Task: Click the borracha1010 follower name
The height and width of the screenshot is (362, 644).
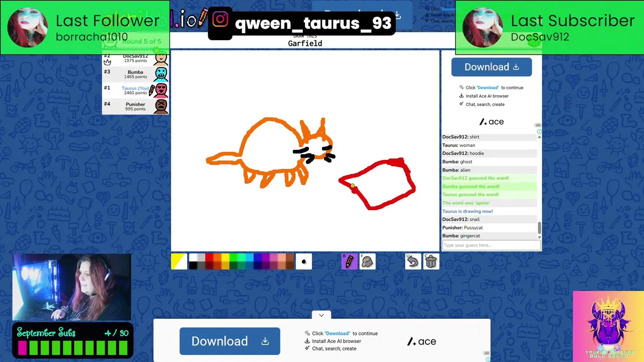Action: click(92, 37)
